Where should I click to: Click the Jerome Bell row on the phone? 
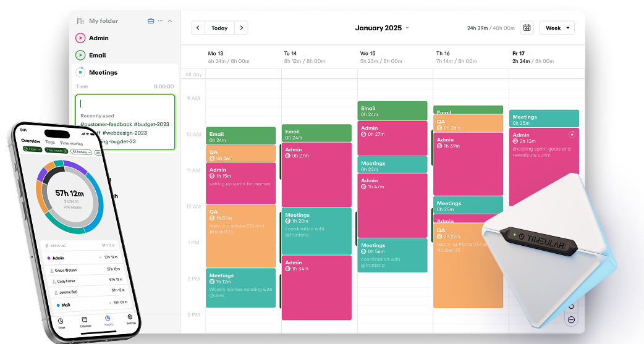[x=88, y=292]
